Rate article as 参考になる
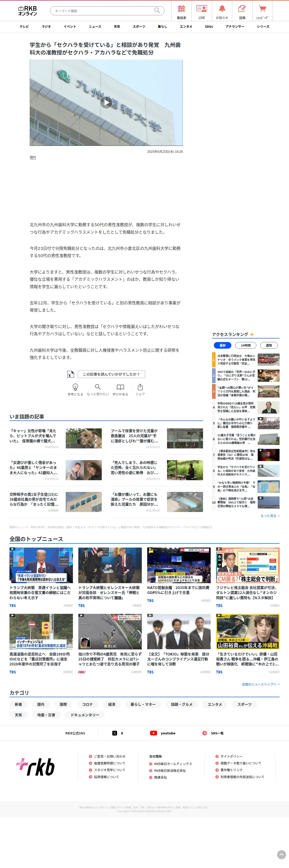Viewport: 289px width, 868px height. pos(75,390)
